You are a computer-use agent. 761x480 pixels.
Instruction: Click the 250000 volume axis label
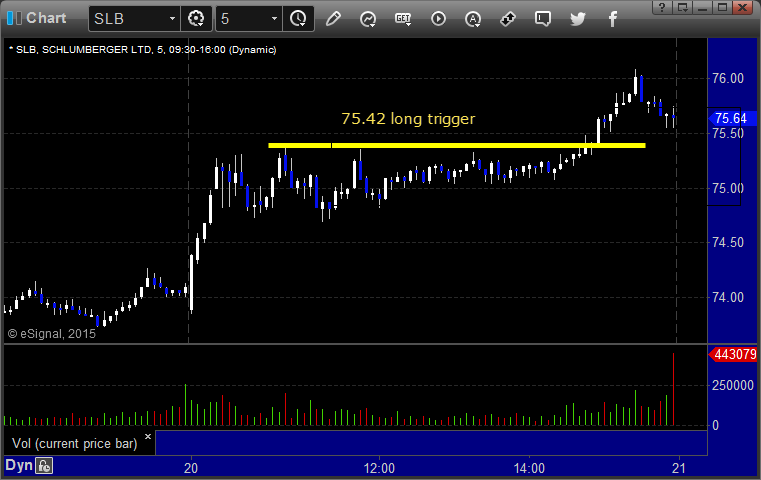733,385
